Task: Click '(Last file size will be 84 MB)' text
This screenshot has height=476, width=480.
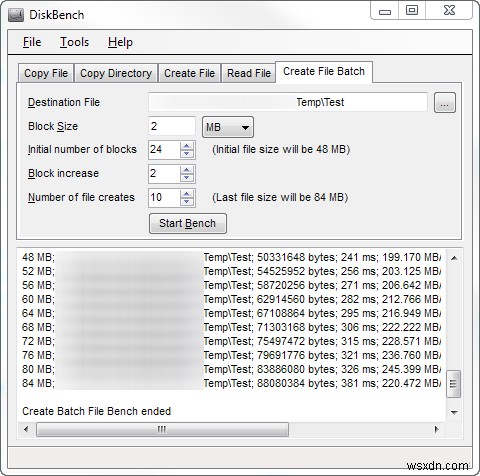Action: coord(280,197)
